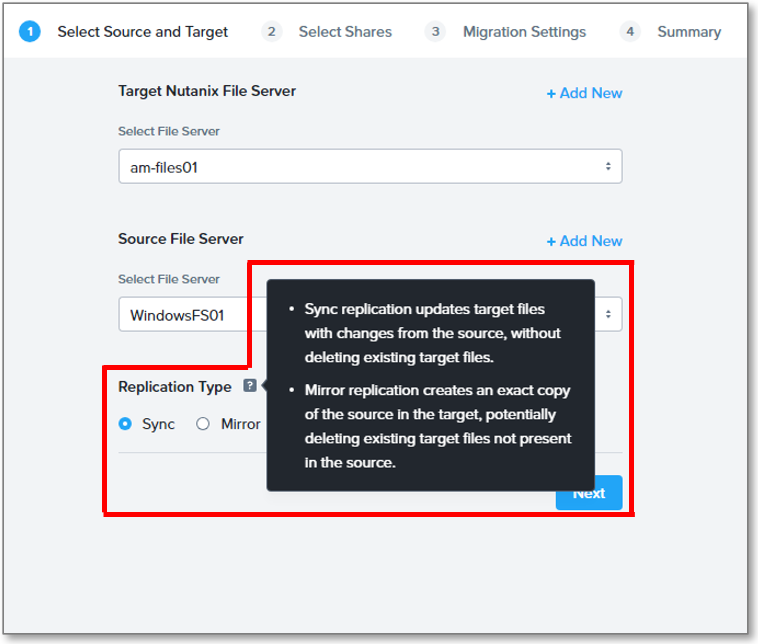Click 'Select File Server' label above am-files01
Viewport: 758px width, 644px height.
tap(169, 132)
